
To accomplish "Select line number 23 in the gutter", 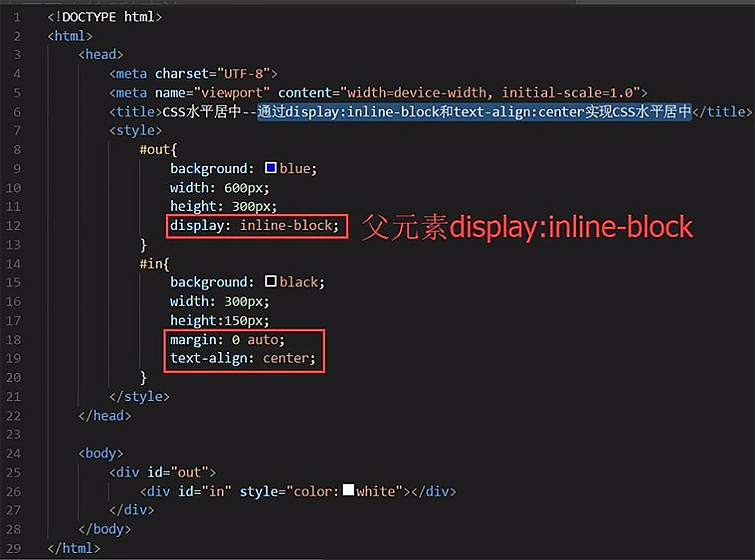I will (13, 434).
